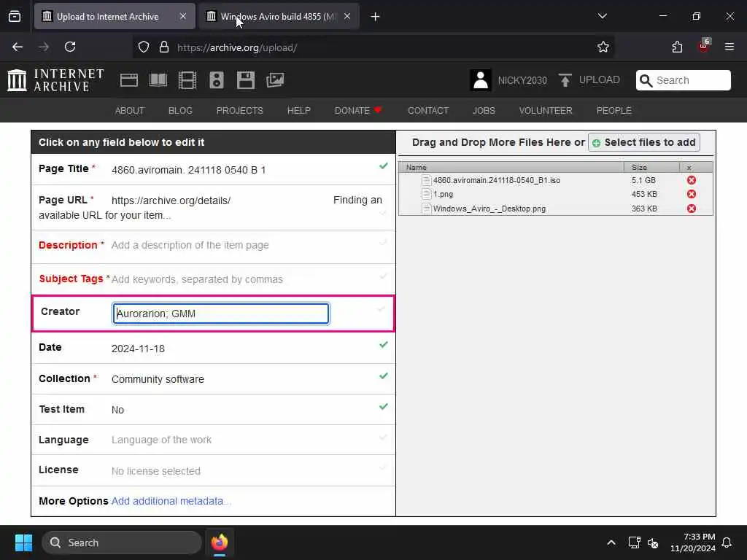
Task: Close the Windows Aviro build 4855 tab
Action: (347, 16)
